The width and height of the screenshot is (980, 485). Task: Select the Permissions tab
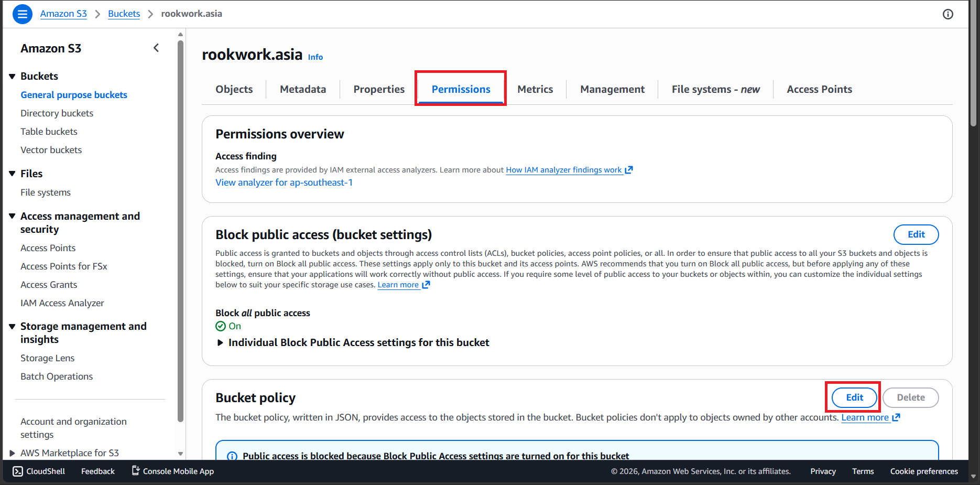click(461, 89)
